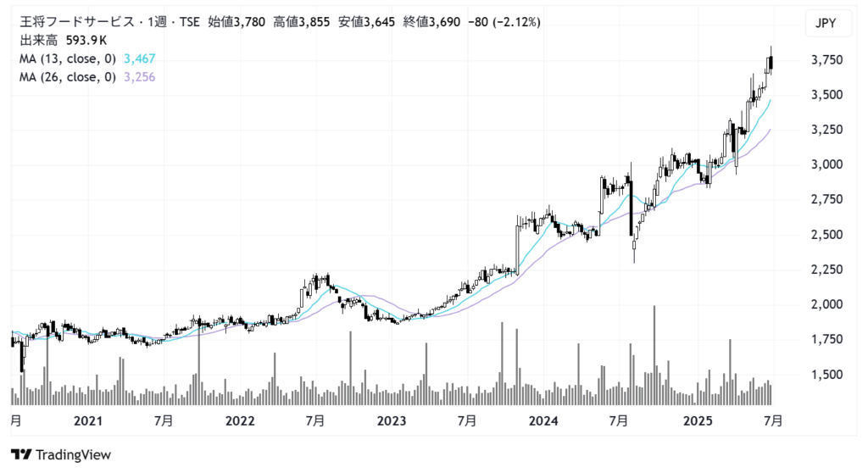868x473 pixels.
Task: Click the 3,500 price axis label
Action: (827, 95)
